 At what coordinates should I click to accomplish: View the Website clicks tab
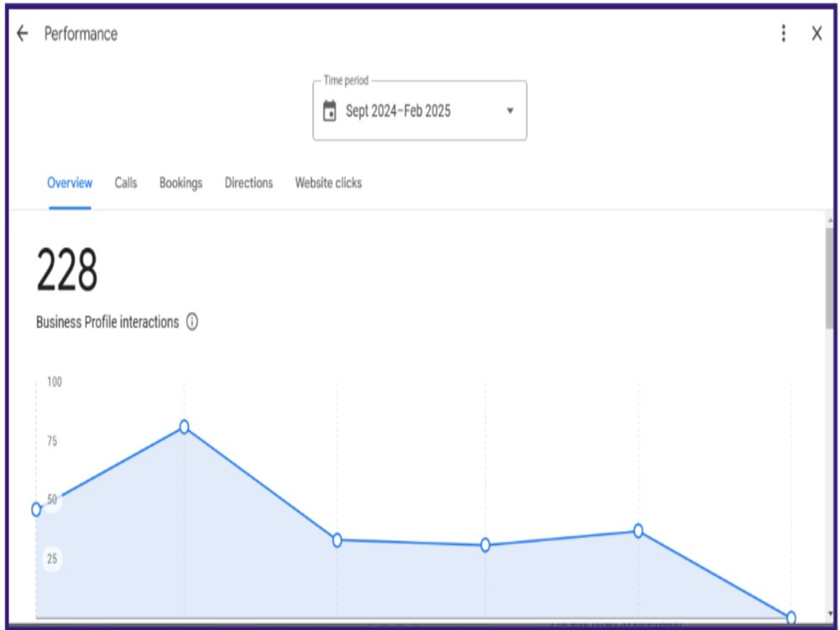[x=328, y=183]
